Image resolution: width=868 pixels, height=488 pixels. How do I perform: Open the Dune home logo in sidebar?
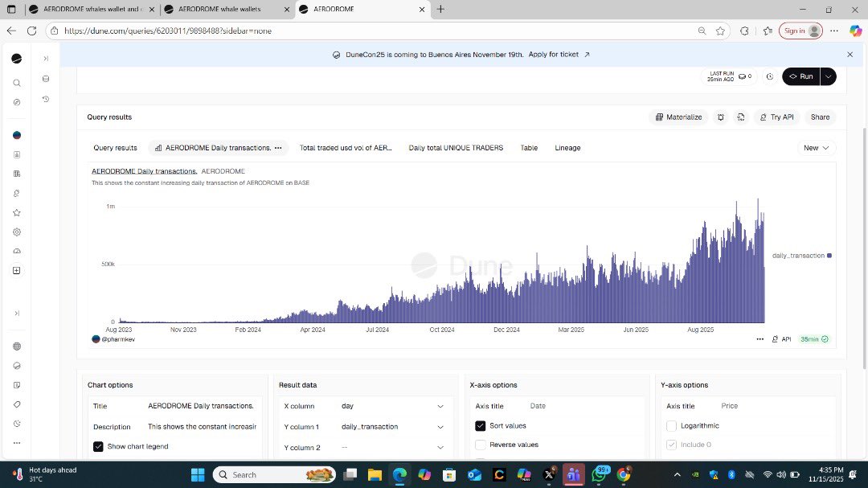point(17,59)
